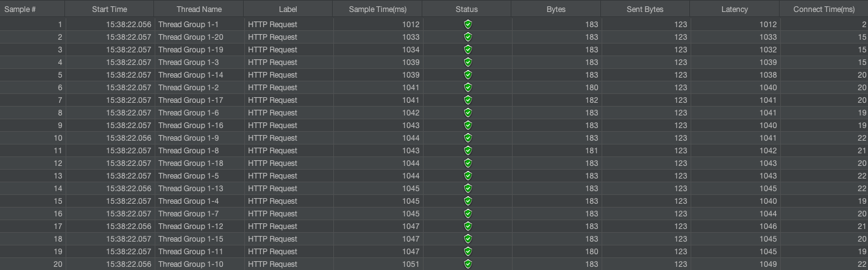Screen dimensions: 868x270
Task: Select the Bytes value 181
Action: (x=592, y=151)
